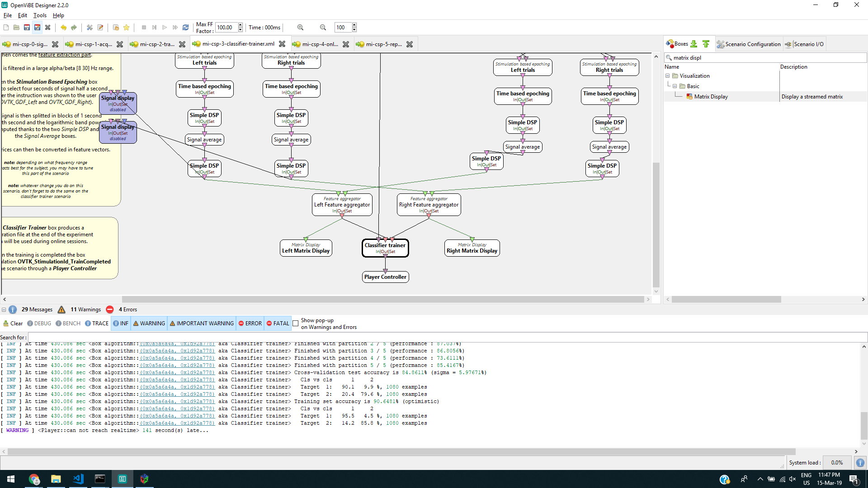Viewport: 868px width, 488px height.
Task: Click the green upload arrow beside Boxes
Action: click(x=706, y=44)
